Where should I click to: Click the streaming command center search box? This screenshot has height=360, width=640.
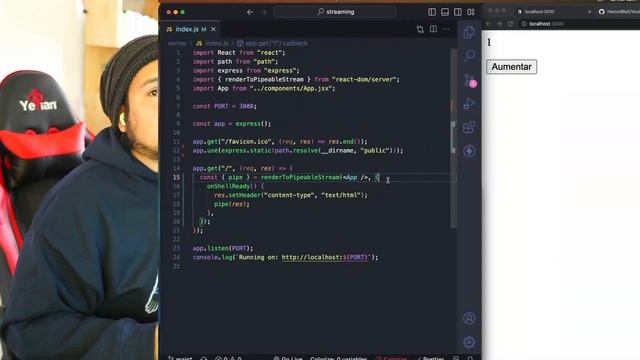[335, 12]
